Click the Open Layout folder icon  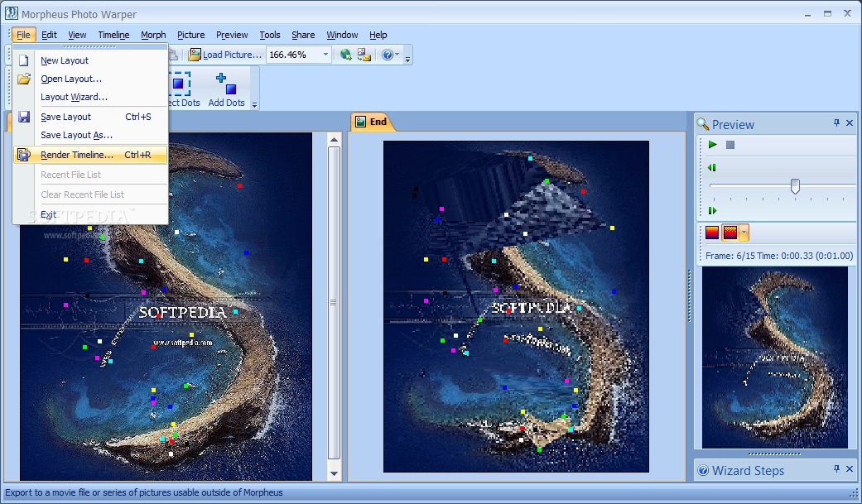pyautogui.click(x=24, y=79)
